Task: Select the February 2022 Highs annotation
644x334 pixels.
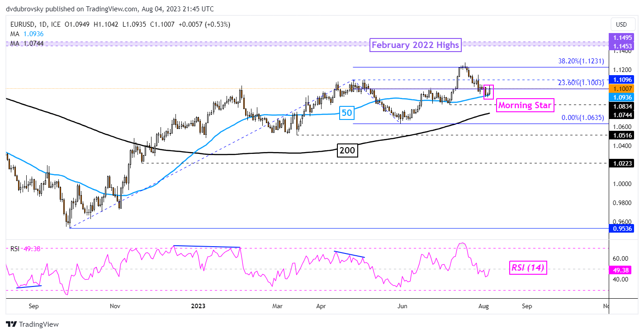Action: click(x=416, y=44)
